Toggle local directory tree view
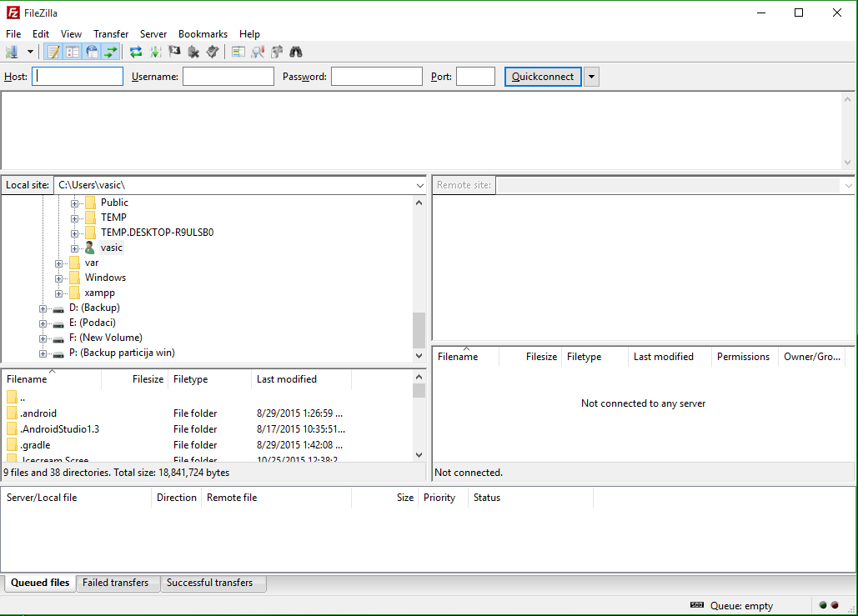Screen dimensions: 858x616 73,52
